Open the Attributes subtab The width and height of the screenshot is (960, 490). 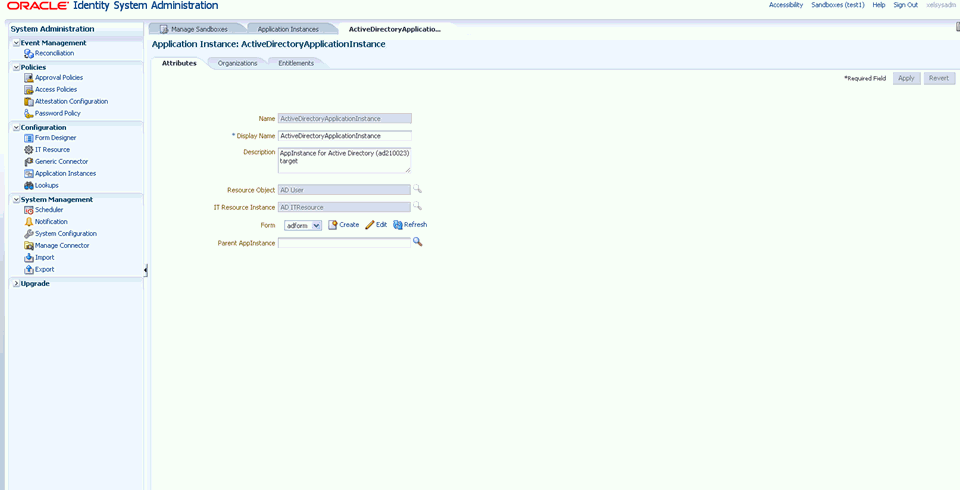179,63
